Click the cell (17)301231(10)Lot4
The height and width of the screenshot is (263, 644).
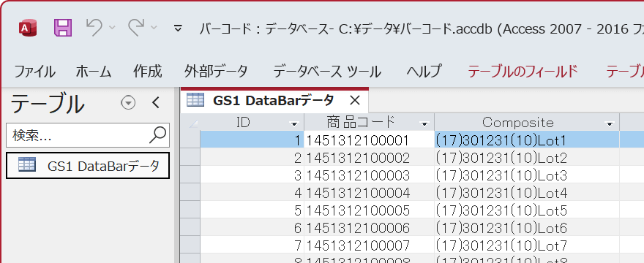(x=526, y=192)
